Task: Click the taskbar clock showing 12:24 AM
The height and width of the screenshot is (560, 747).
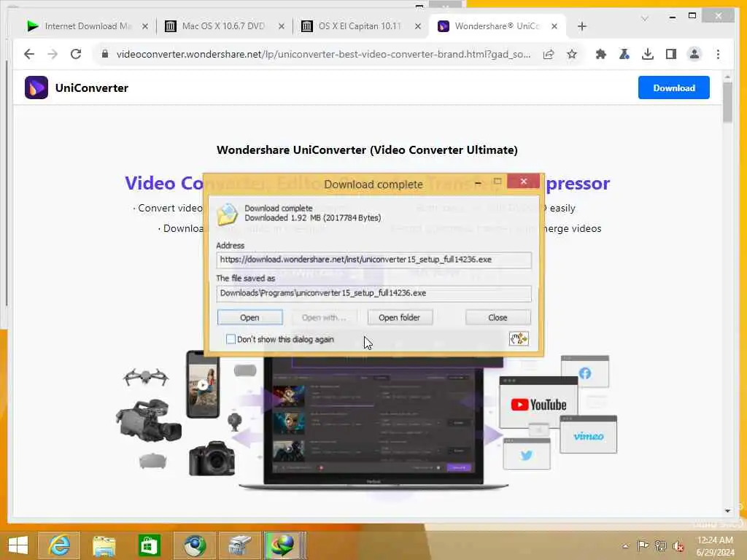Action: 715,545
